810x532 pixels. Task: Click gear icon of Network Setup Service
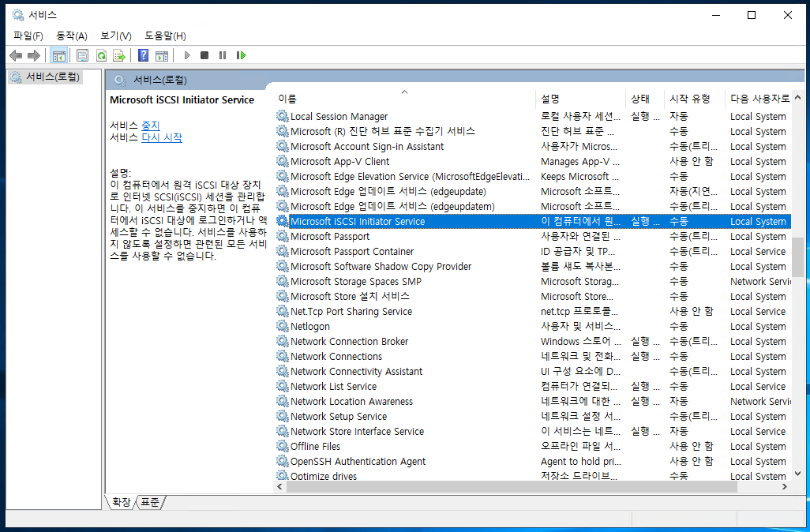(x=282, y=416)
